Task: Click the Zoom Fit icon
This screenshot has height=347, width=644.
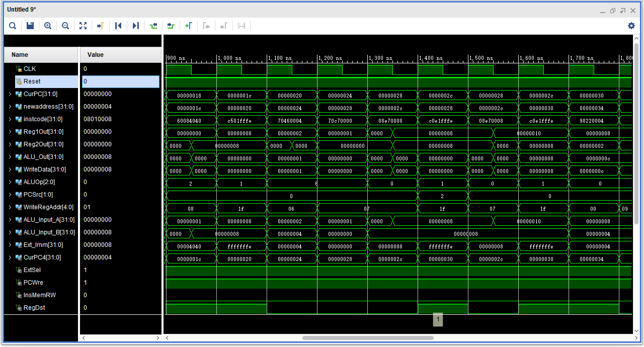Action: click(x=83, y=26)
